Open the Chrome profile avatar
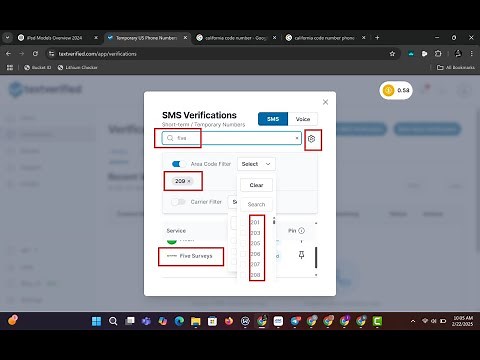The width and height of the screenshot is (480, 360). 458,54
